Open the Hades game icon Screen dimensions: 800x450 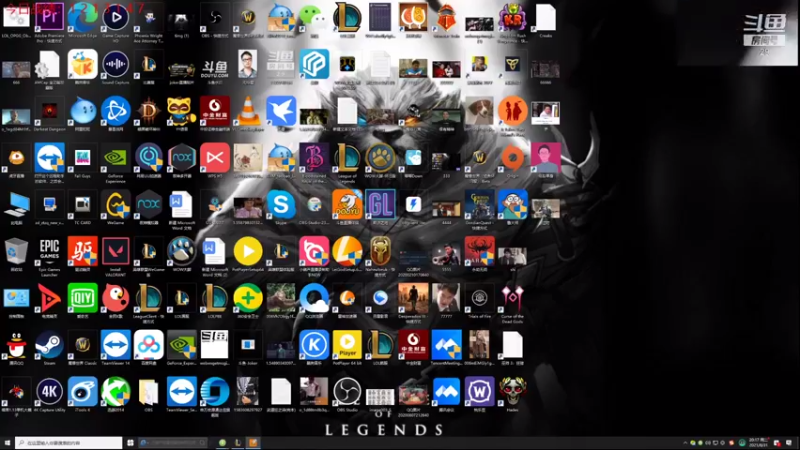(x=512, y=392)
